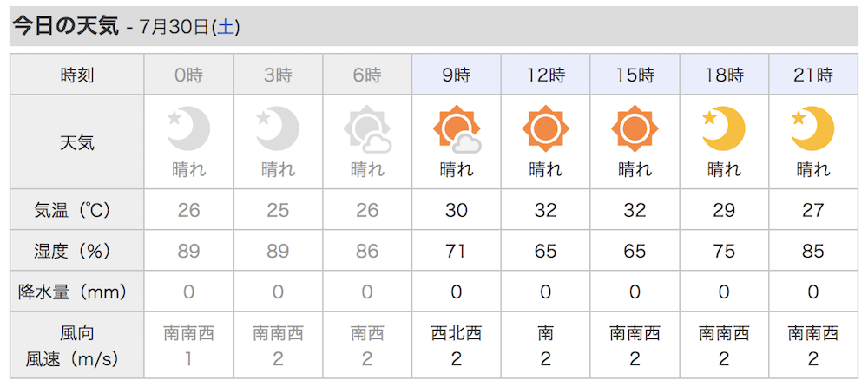The width and height of the screenshot is (868, 387).
Task: Select the 降水量（mm）row label
Action: (x=77, y=292)
